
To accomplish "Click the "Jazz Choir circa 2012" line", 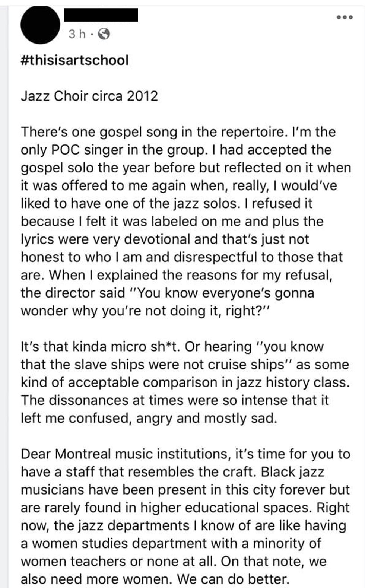I will 89,96.
